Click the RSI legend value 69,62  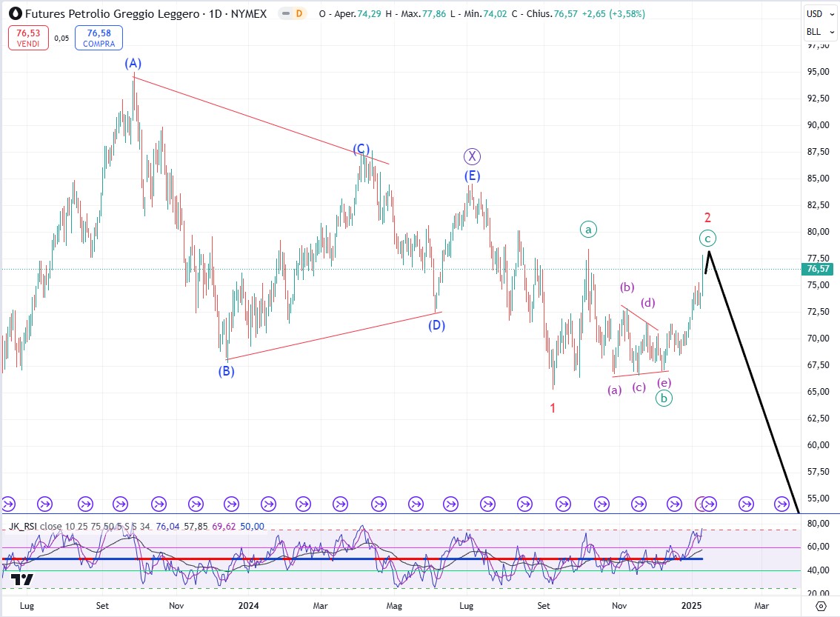click(x=224, y=527)
